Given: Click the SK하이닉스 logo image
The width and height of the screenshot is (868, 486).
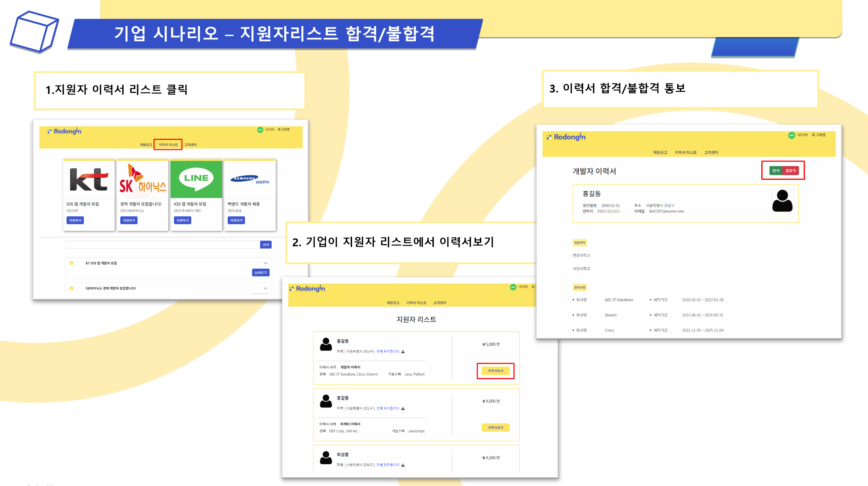Looking at the screenshot, I should (x=142, y=179).
